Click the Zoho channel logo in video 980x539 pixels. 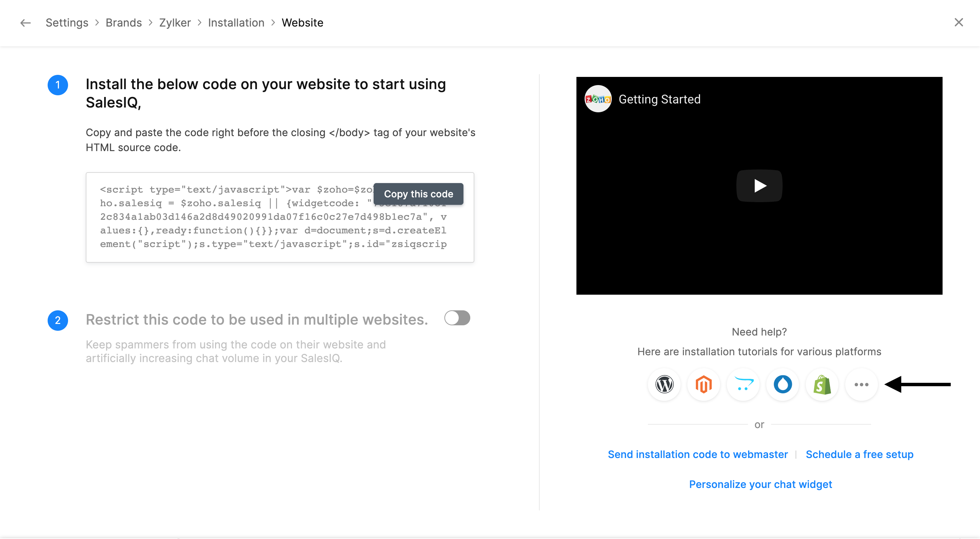coord(598,99)
